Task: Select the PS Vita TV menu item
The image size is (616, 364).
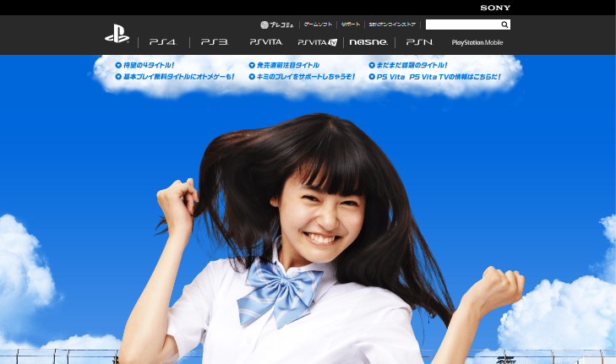Action: tap(318, 42)
